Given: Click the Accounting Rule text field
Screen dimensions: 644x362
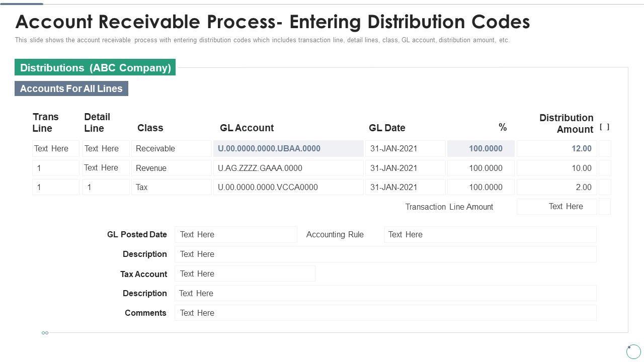Looking at the screenshot, I should [490, 235].
